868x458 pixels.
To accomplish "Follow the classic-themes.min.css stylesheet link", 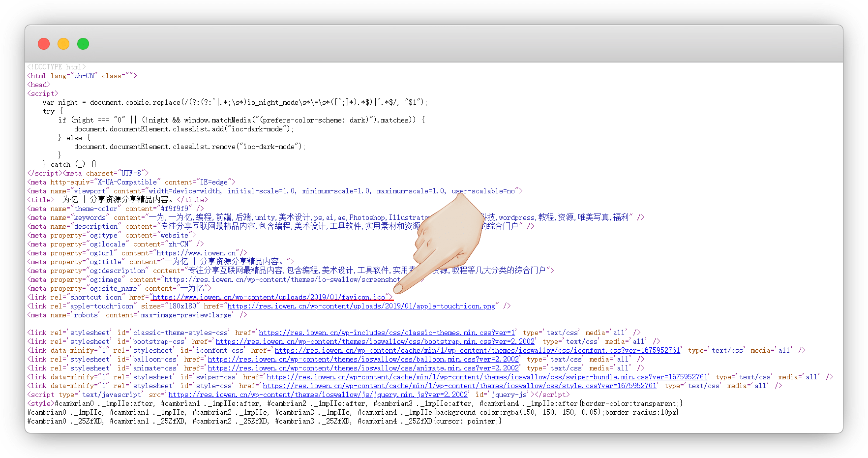I will [x=387, y=333].
